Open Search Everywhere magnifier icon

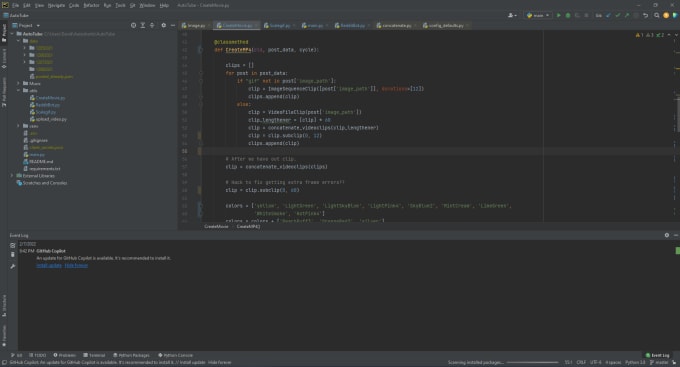pyautogui.click(x=657, y=15)
